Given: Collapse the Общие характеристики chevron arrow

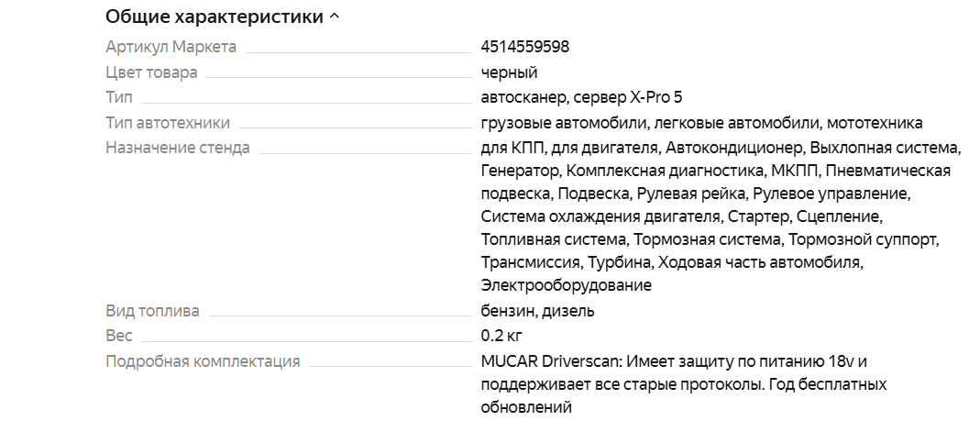Looking at the screenshot, I should pos(334,17).
